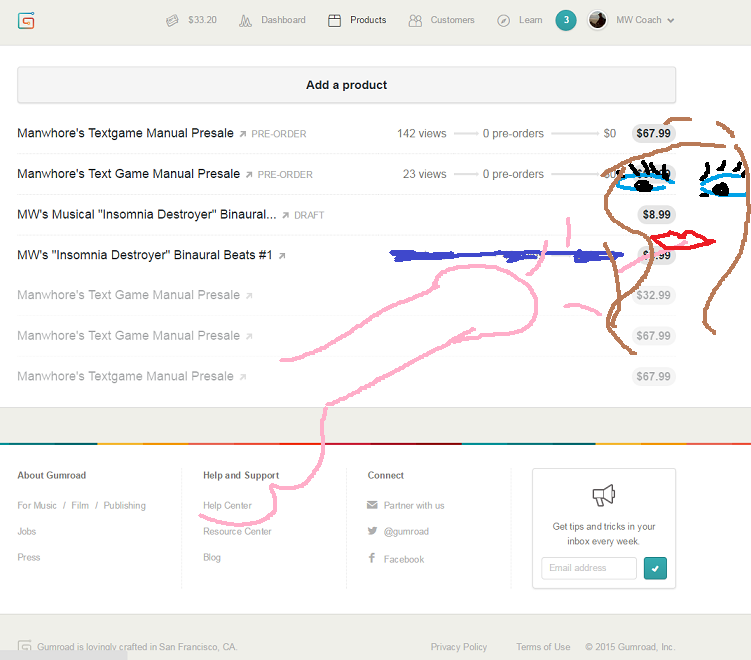Open the Film footer link
This screenshot has width=751, height=660.
tap(80, 506)
